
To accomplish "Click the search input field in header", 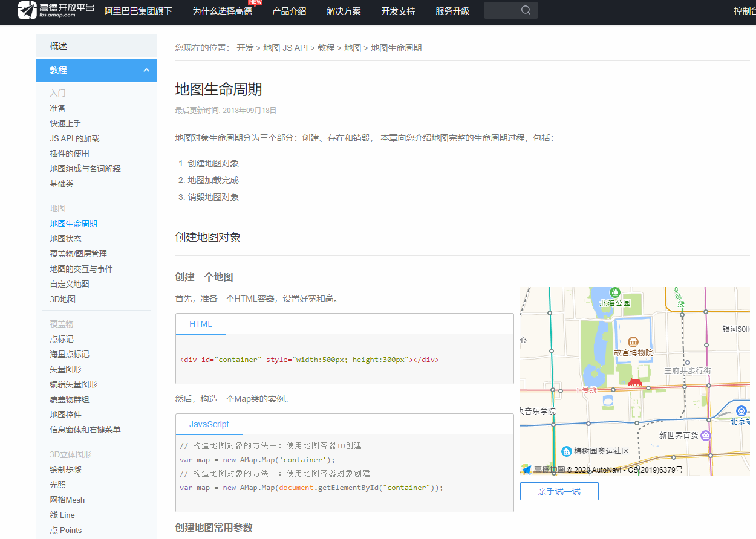I will (501, 10).
